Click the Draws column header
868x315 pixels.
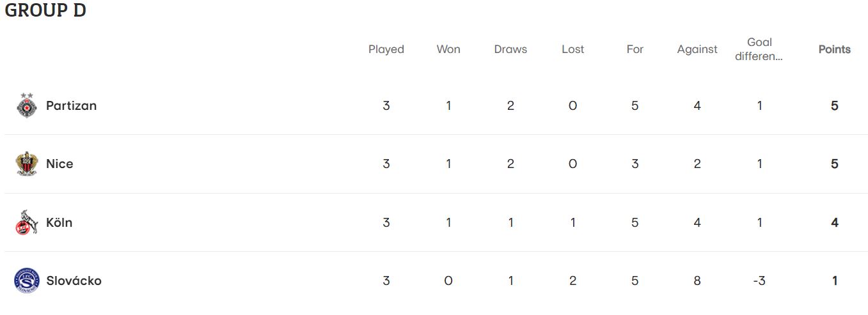(510, 49)
